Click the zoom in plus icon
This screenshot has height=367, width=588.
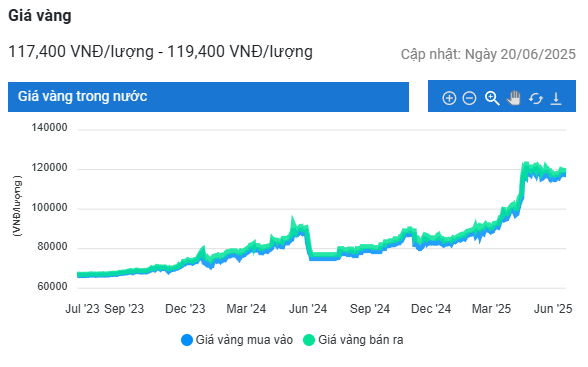click(x=449, y=98)
